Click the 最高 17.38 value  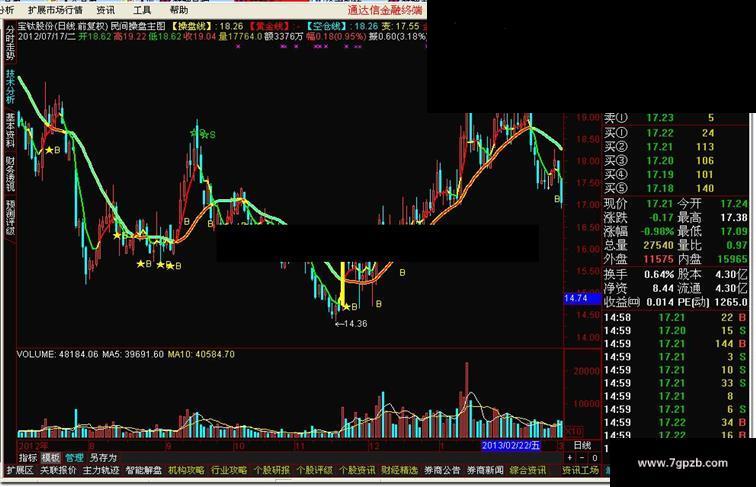click(734, 217)
